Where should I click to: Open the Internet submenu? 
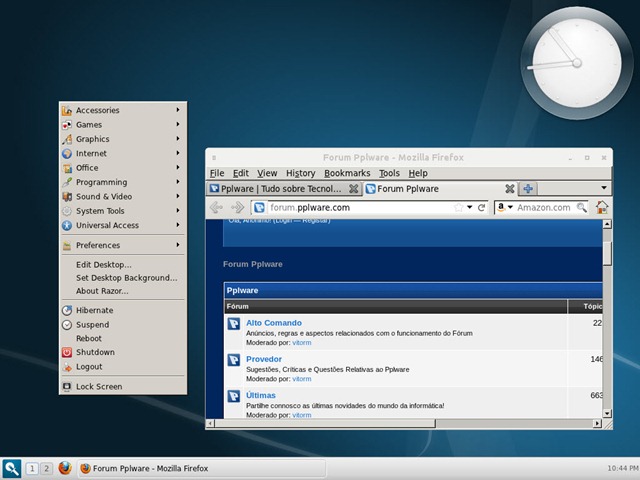[x=122, y=153]
